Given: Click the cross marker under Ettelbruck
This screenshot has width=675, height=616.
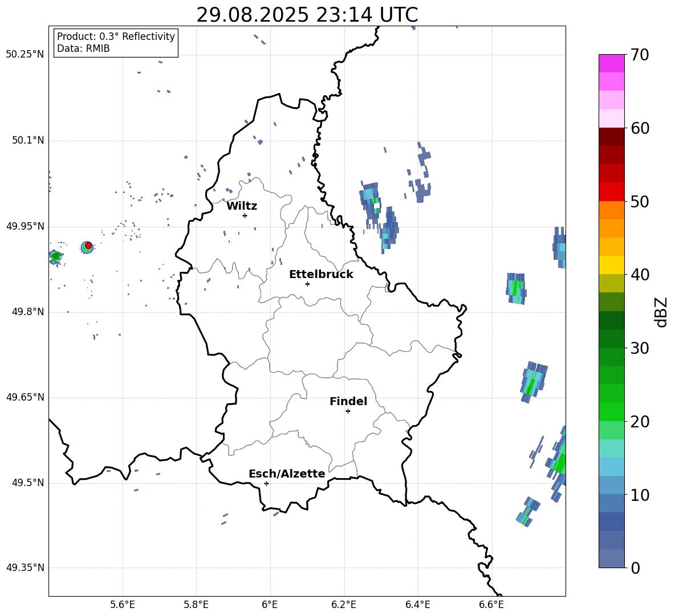Looking at the screenshot, I should 307,284.
